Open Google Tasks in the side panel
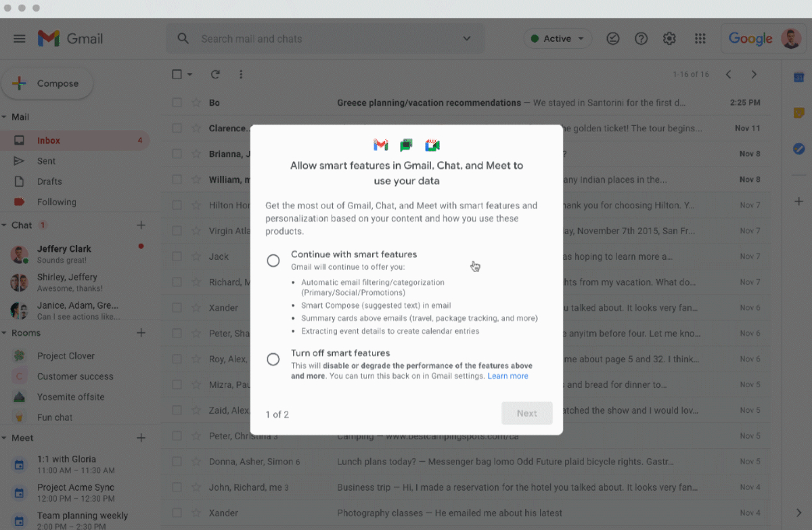 [x=798, y=148]
